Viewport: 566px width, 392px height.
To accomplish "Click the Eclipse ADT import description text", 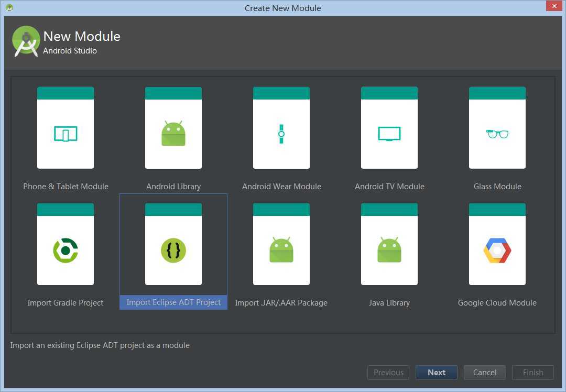I will [x=100, y=345].
